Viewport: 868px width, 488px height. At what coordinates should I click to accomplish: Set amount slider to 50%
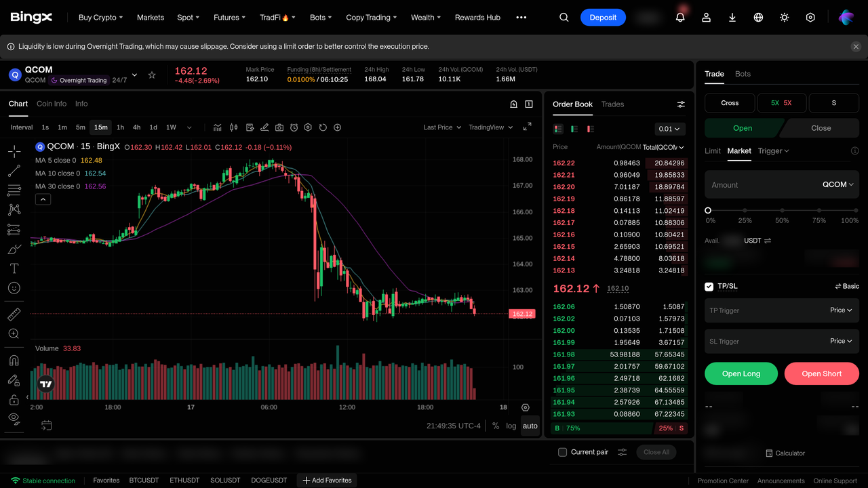click(782, 211)
